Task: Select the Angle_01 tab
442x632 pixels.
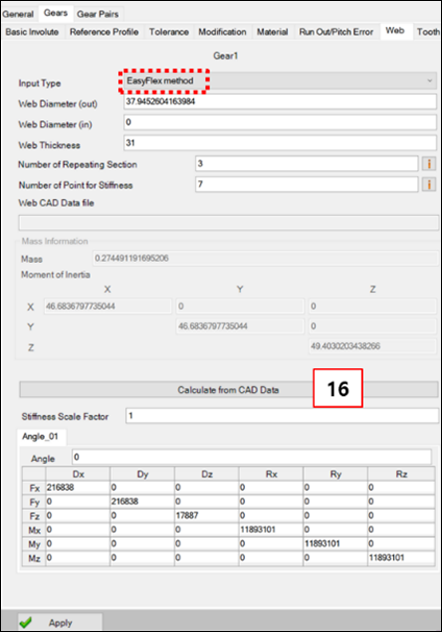Action: (x=40, y=437)
